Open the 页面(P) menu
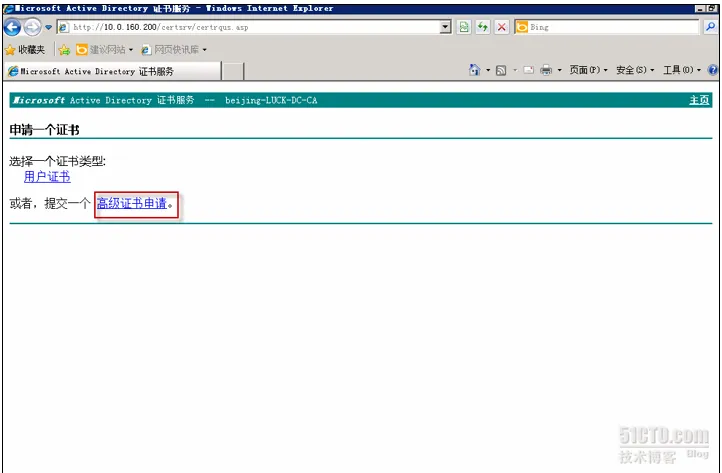722x473 pixels. click(588, 70)
